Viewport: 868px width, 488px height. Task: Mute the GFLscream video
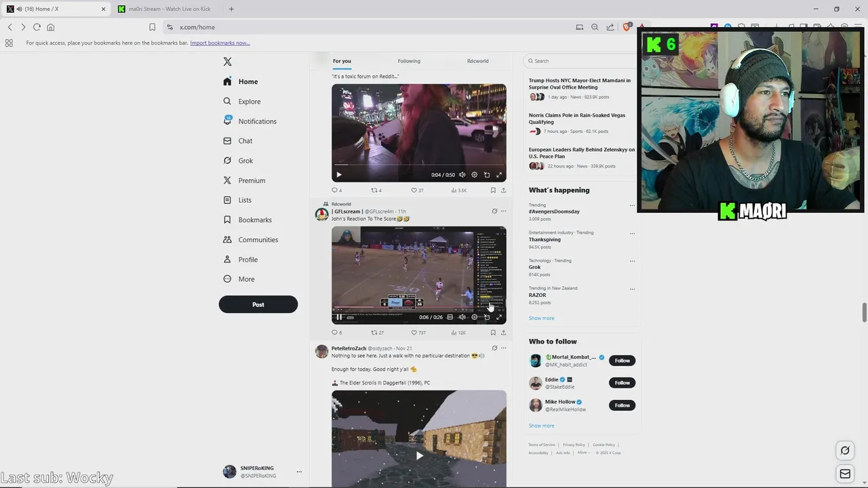pyautogui.click(x=462, y=317)
